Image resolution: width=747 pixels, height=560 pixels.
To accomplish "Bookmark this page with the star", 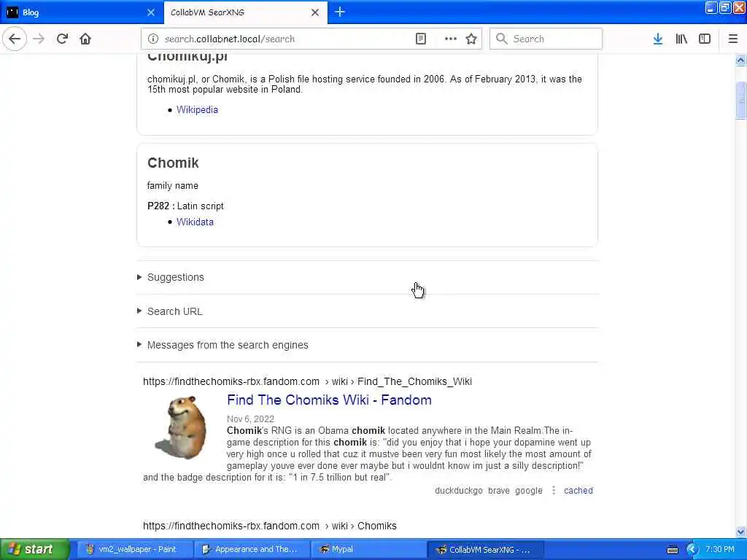I will click(471, 39).
